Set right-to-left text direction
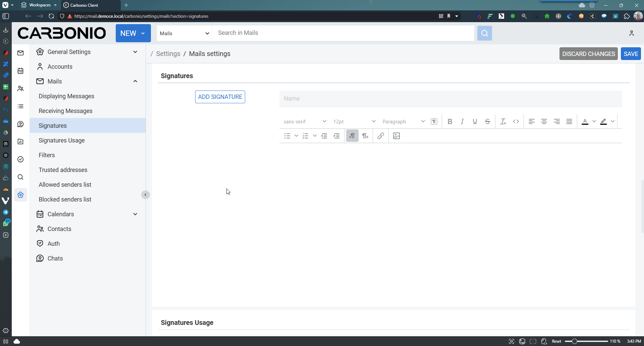The height and width of the screenshot is (346, 644). (365, 136)
